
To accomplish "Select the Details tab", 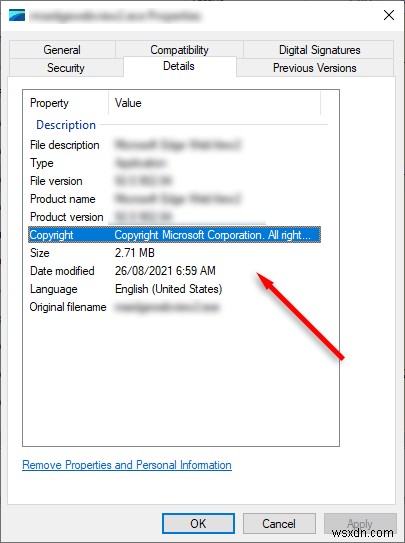I will click(x=179, y=66).
